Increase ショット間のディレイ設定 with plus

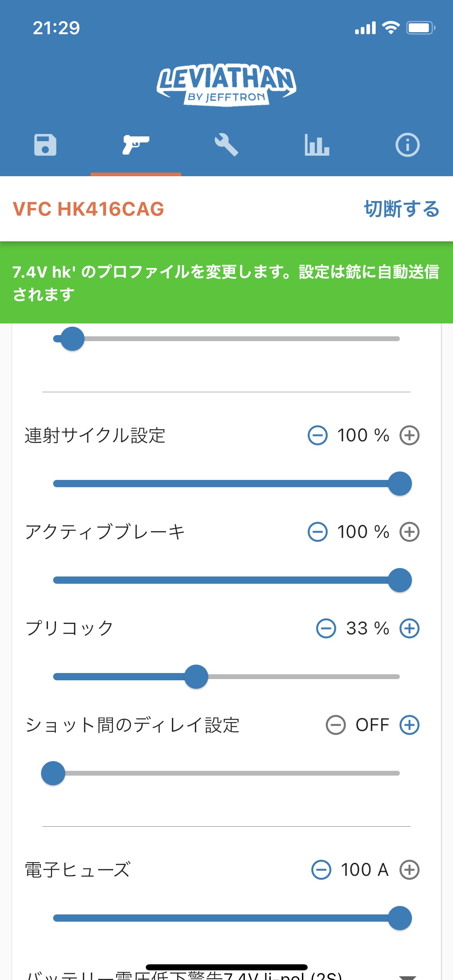(410, 725)
